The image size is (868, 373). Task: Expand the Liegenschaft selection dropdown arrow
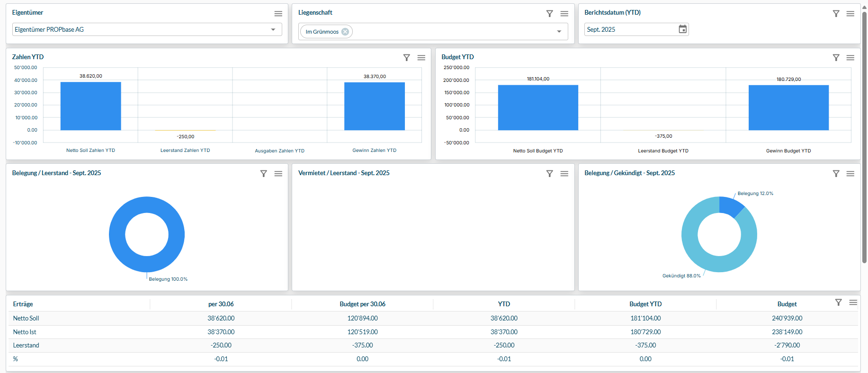click(559, 32)
